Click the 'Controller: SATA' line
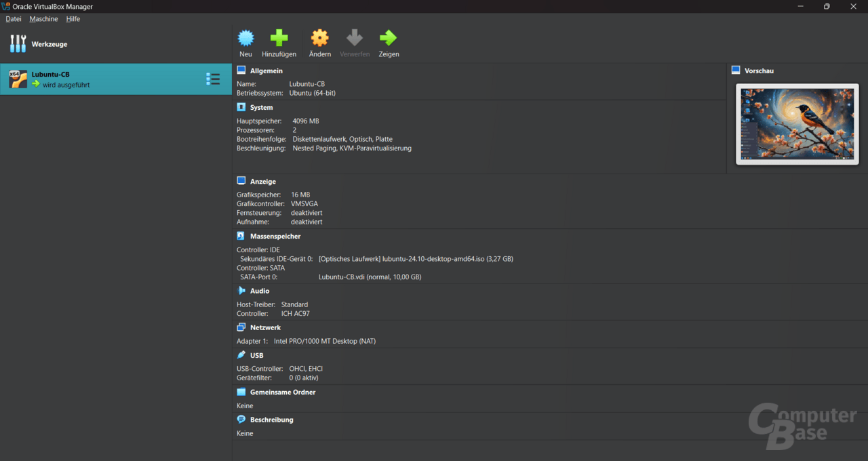 pos(260,268)
